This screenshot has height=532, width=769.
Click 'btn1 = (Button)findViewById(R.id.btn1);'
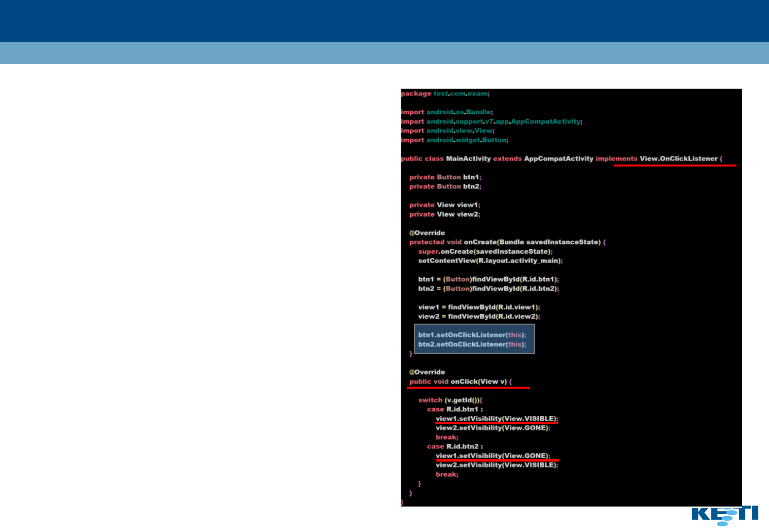[x=489, y=279]
